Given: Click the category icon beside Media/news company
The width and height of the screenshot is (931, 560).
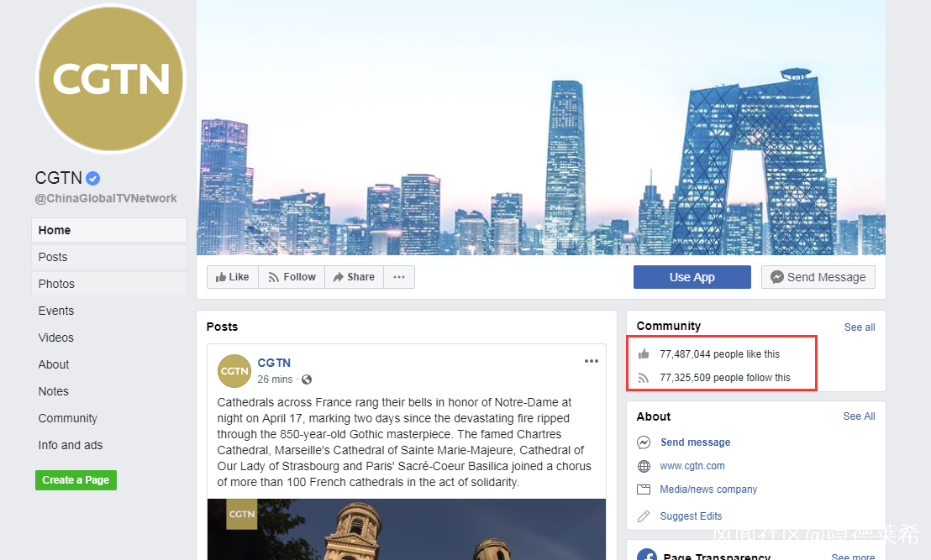Looking at the screenshot, I should tap(644, 489).
